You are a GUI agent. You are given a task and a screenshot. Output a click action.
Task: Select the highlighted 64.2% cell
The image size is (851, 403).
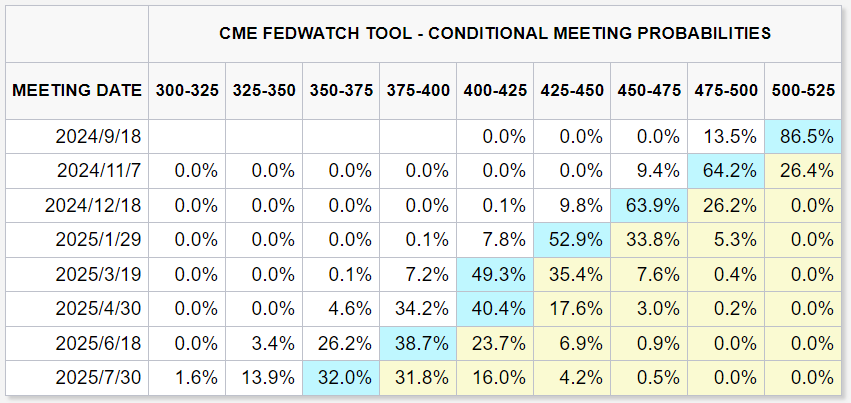(727, 171)
